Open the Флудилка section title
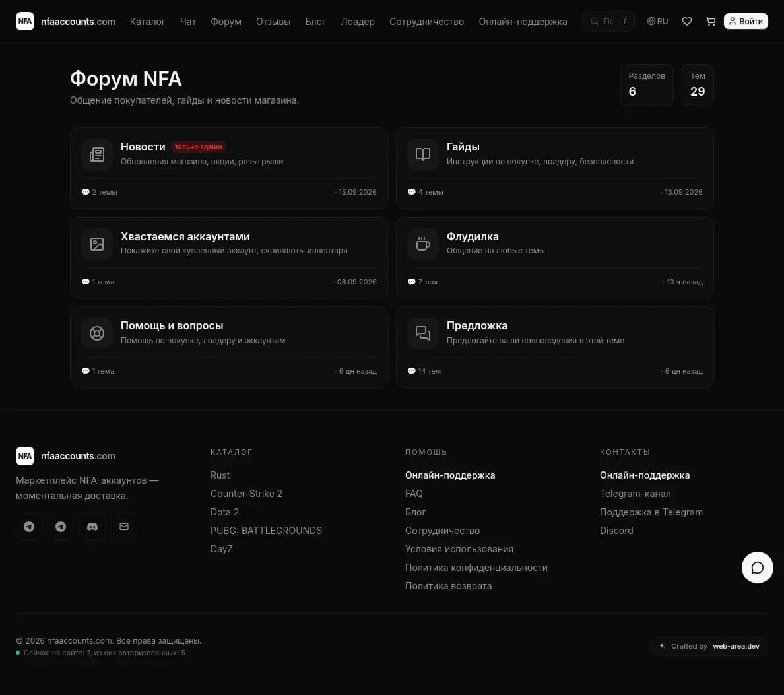Viewport: 784px width, 695px height. (x=473, y=236)
